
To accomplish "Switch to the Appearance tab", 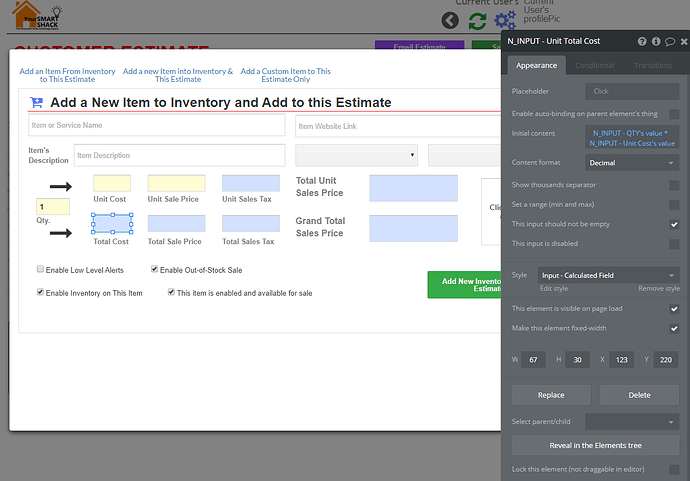I will tap(536, 66).
